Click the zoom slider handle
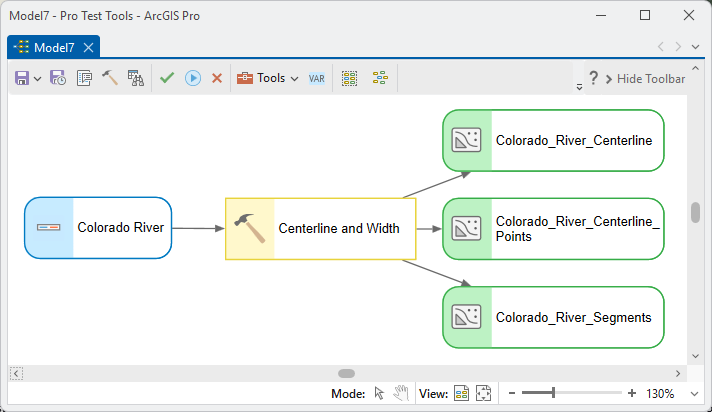The width and height of the screenshot is (712, 412). 553,393
